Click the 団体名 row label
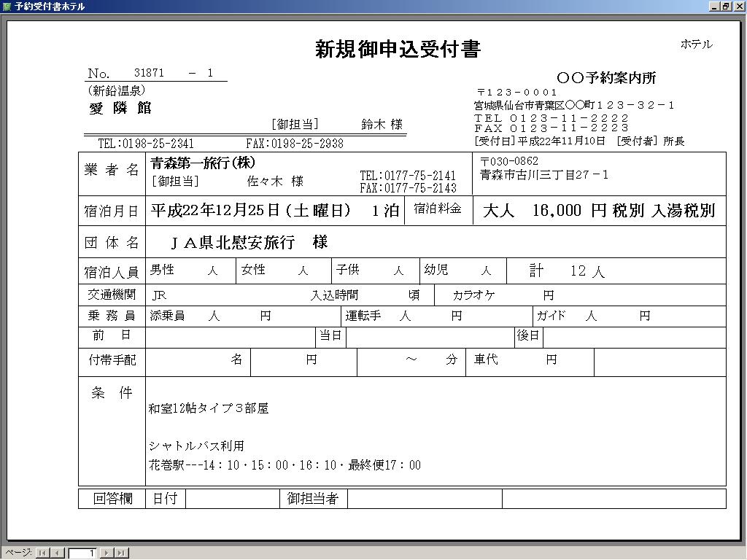This screenshot has width=747, height=560. 112,243
